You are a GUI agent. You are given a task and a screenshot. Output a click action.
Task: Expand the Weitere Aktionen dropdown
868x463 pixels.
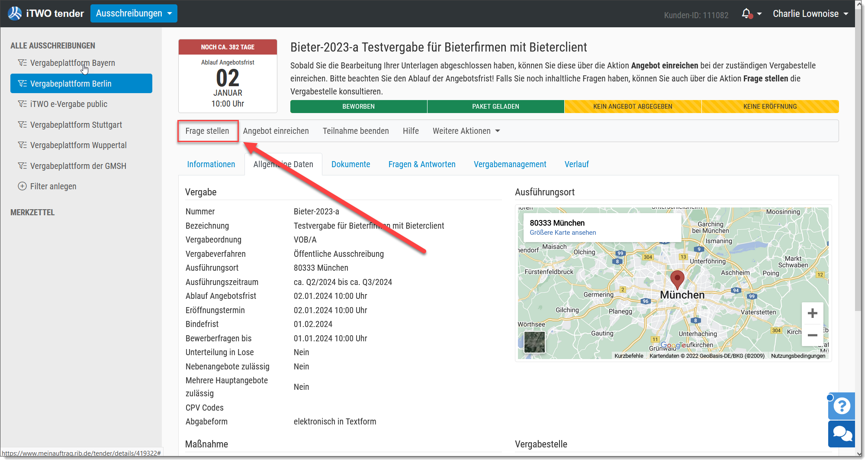[466, 131]
